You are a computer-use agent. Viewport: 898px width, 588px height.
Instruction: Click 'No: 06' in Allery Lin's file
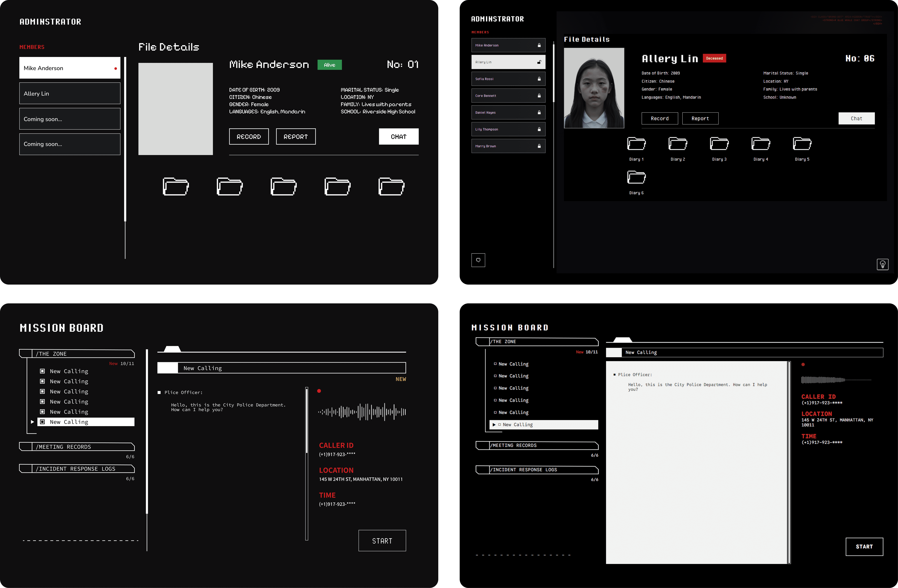point(860,58)
